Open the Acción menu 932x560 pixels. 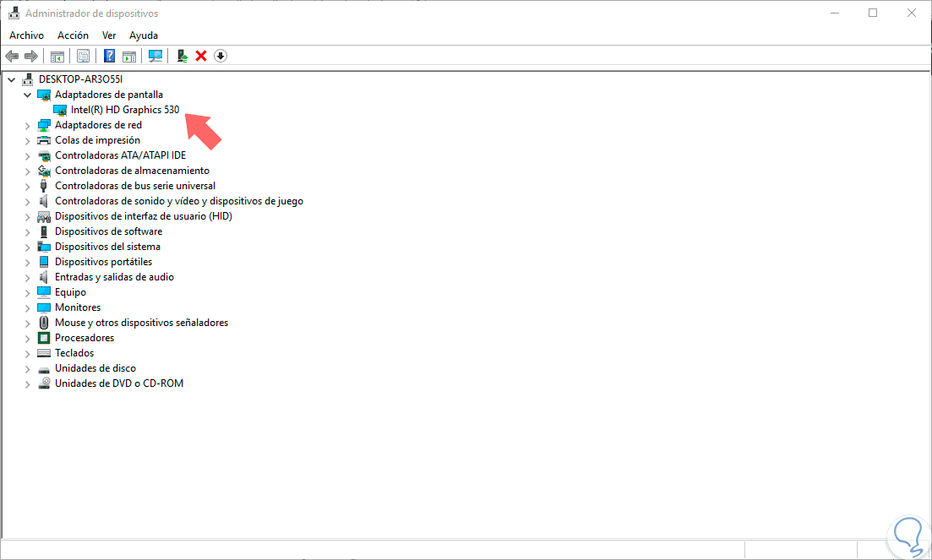(x=74, y=35)
